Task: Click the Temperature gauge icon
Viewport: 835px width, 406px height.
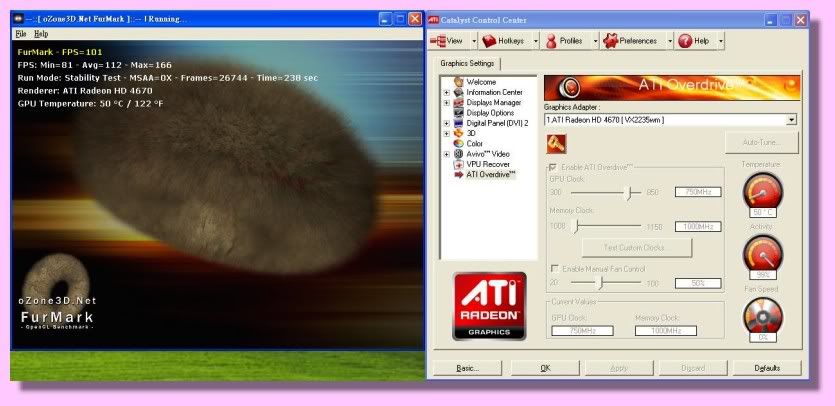Action: [762, 190]
